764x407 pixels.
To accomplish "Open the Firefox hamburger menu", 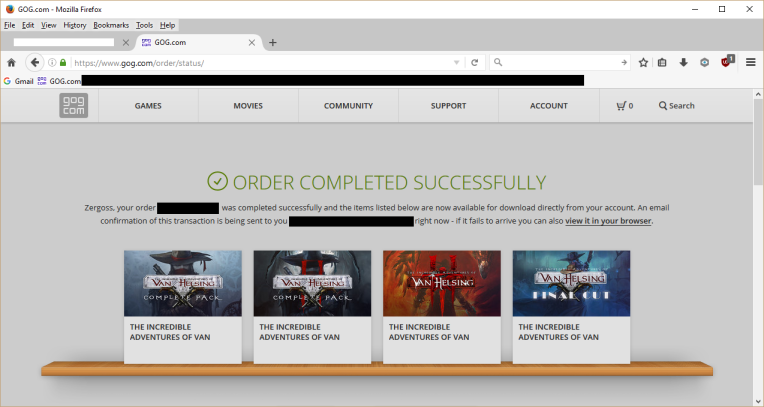I will point(750,62).
